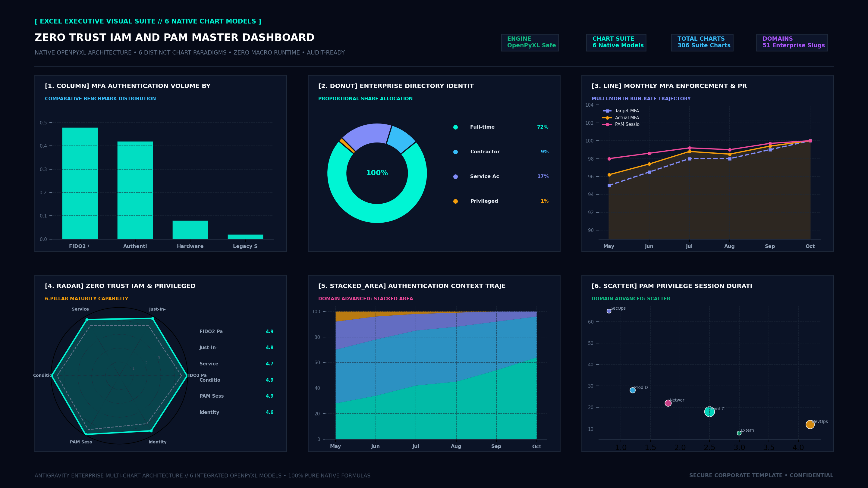Click the Excel Executive Visual Suite header tag
The image size is (868, 488).
pyautogui.click(x=148, y=21)
